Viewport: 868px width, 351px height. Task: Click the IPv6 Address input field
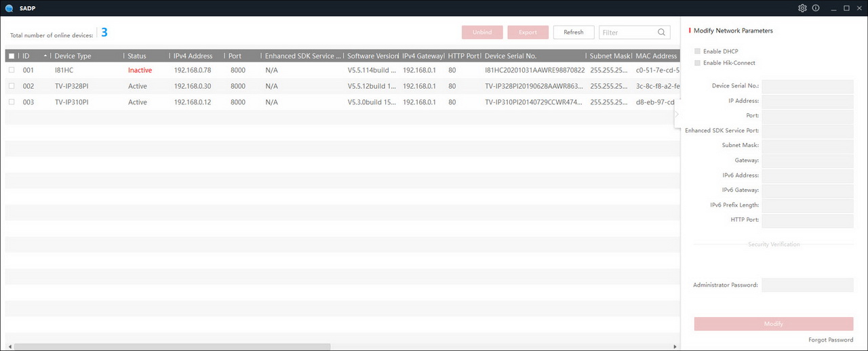click(808, 175)
